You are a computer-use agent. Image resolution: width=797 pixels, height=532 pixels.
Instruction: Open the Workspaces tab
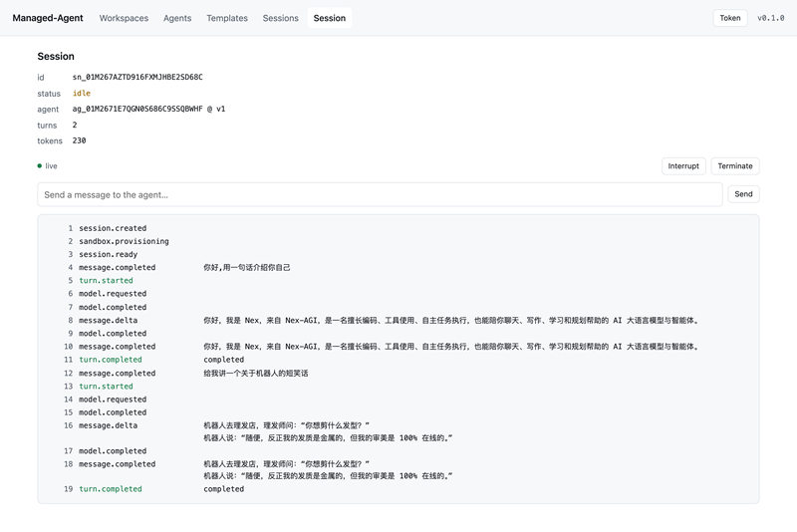pos(124,18)
